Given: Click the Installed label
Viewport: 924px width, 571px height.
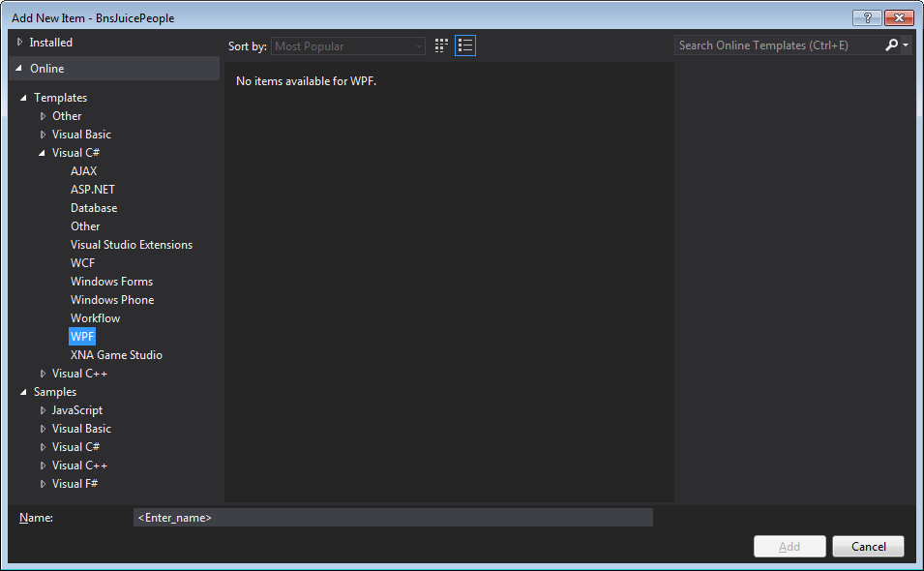Looking at the screenshot, I should (50, 43).
